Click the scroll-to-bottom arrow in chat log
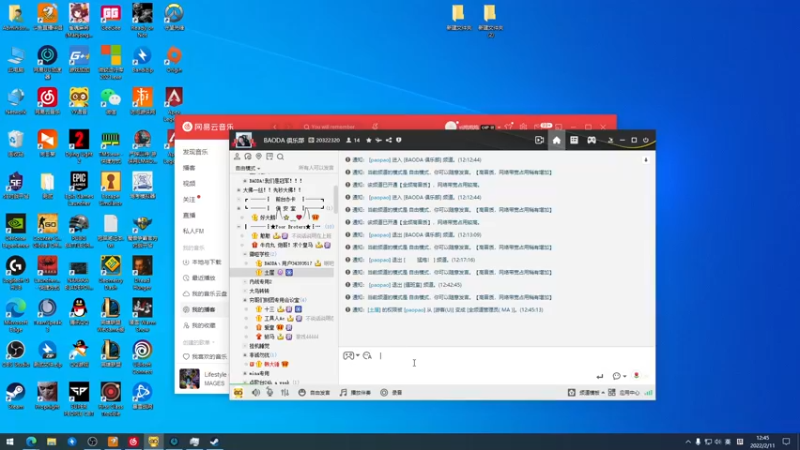 (x=645, y=160)
